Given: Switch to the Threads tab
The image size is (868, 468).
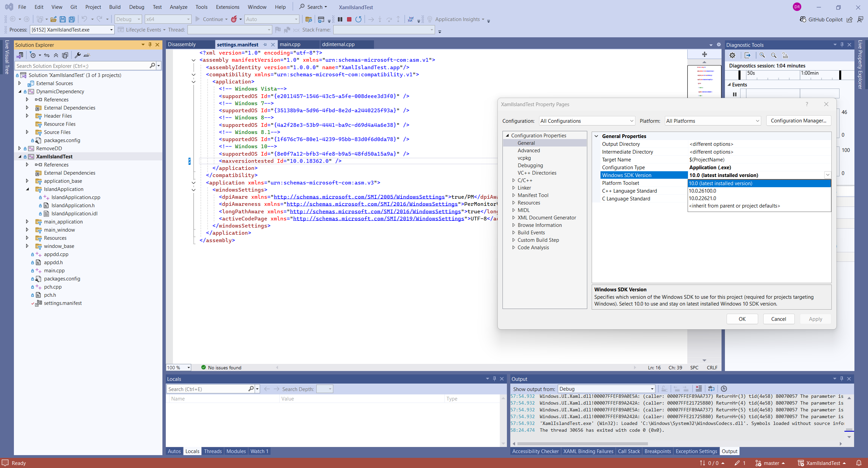Looking at the screenshot, I should [x=213, y=451].
